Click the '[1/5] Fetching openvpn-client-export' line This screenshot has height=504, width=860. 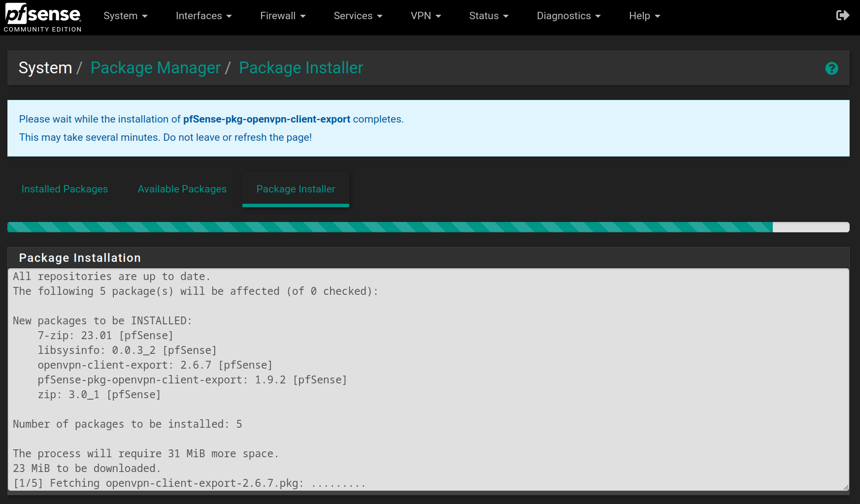(190, 483)
